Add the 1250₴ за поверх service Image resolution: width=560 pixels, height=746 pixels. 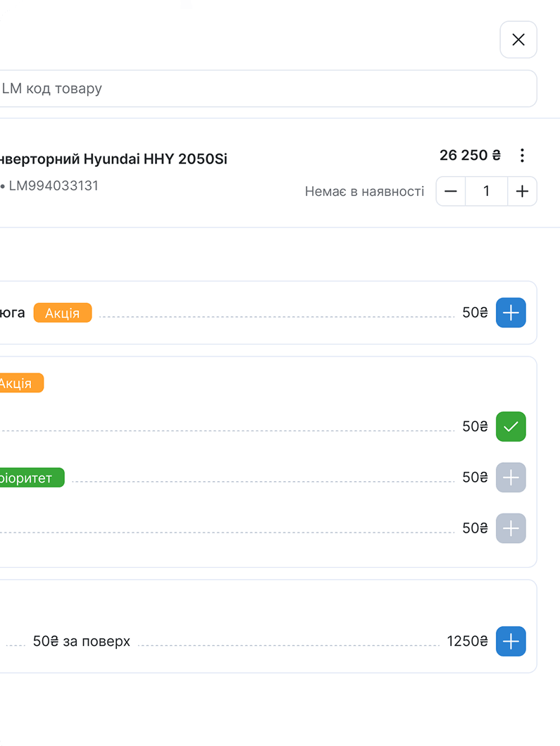[511, 641]
